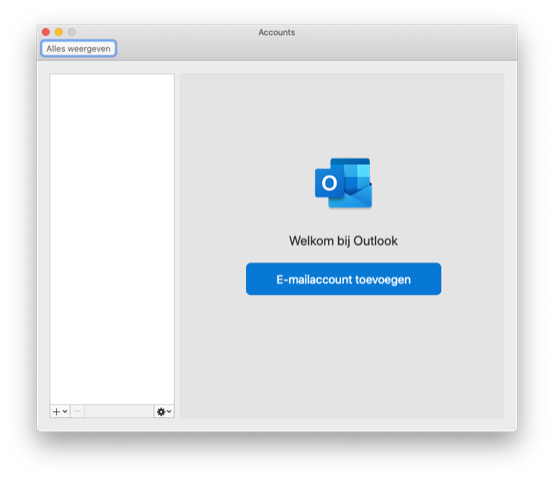
Task: Click the empty bar between the minus and gear
Action: (119, 411)
